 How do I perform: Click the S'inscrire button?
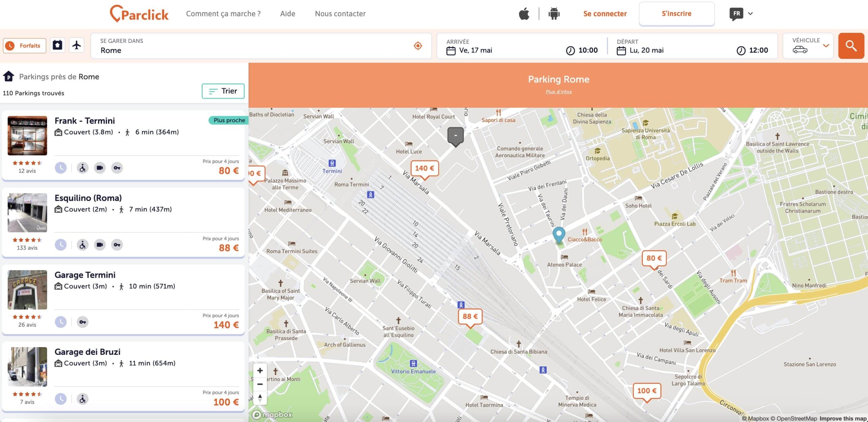677,14
